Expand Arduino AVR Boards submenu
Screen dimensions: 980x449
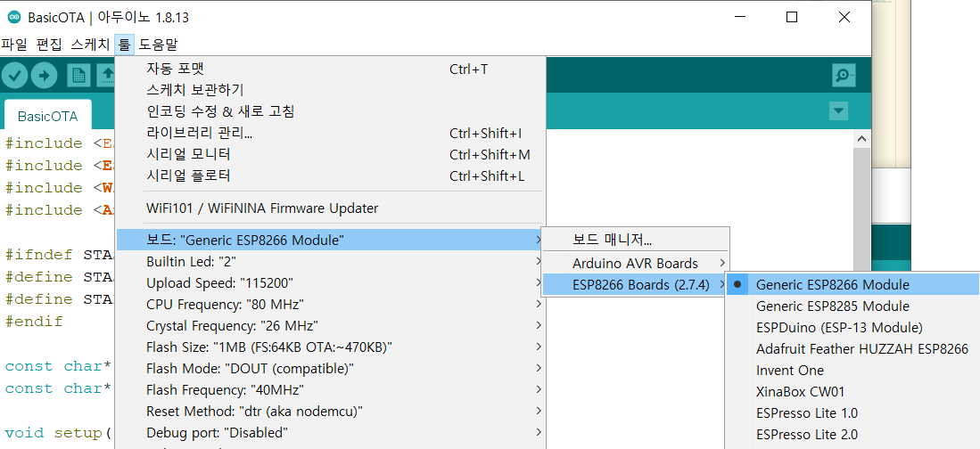[636, 263]
